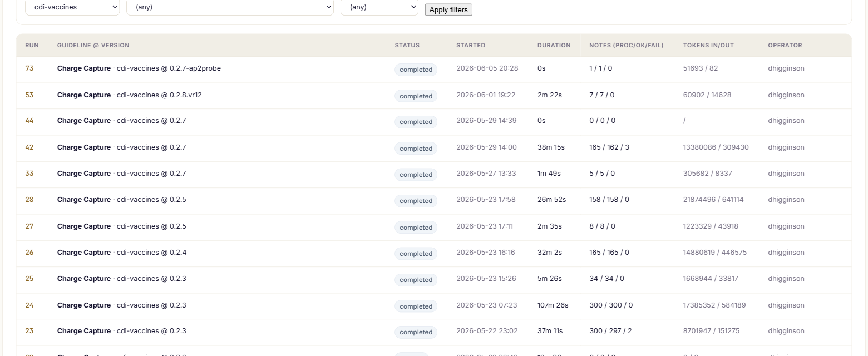Viewport: 868px width, 356px height.
Task: Click the notes value 165 / 162 / 3
Action: (x=609, y=147)
